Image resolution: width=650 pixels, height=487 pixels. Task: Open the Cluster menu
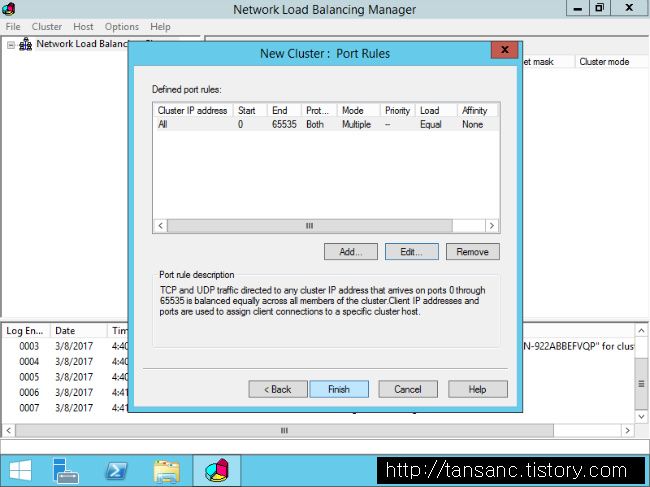(x=47, y=27)
